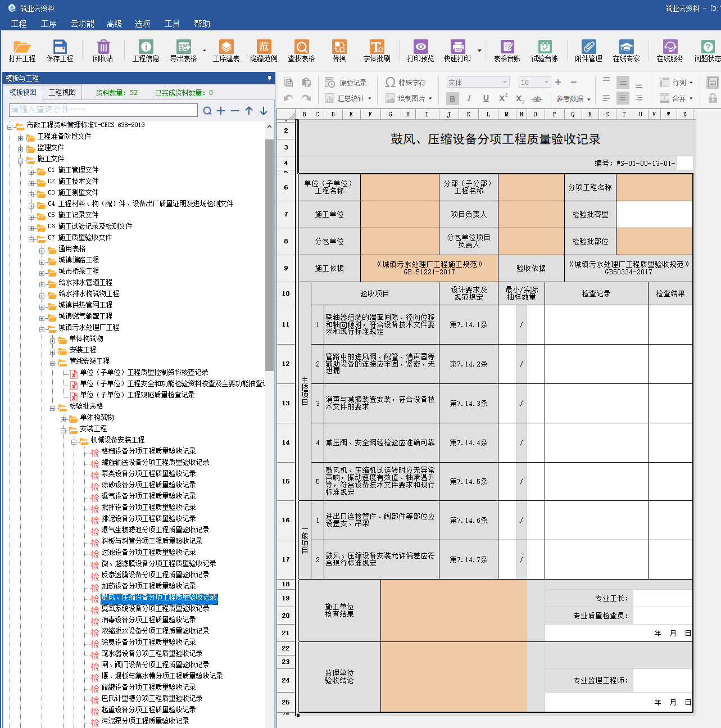Open the 云功能 menu
721x728 pixels.
point(82,24)
